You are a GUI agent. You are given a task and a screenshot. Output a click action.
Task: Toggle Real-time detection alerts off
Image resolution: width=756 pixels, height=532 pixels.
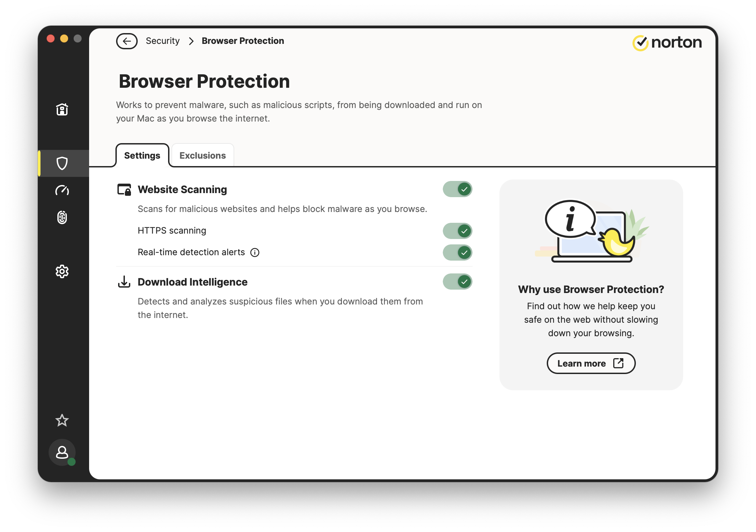pos(457,252)
